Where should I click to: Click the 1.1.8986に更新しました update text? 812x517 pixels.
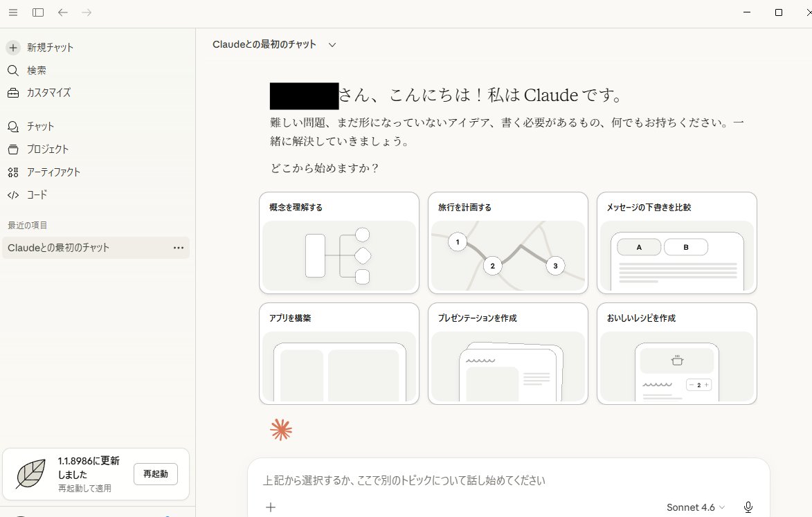(x=89, y=467)
